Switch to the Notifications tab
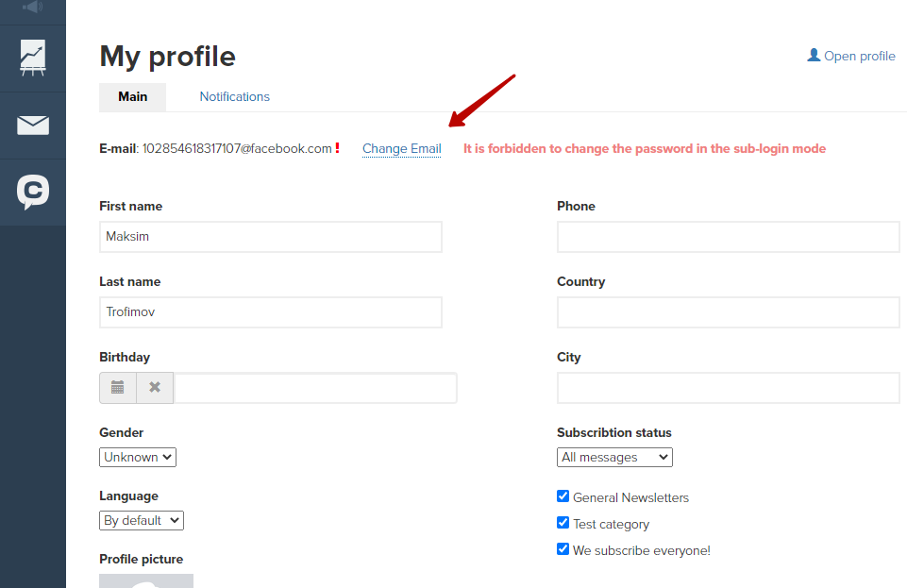 click(x=234, y=96)
